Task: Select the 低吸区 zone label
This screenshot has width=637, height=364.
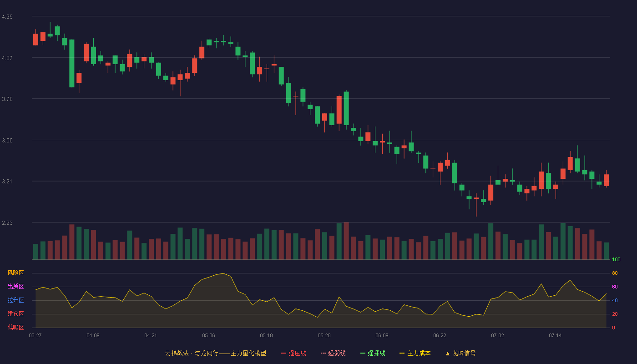Action: point(16,328)
